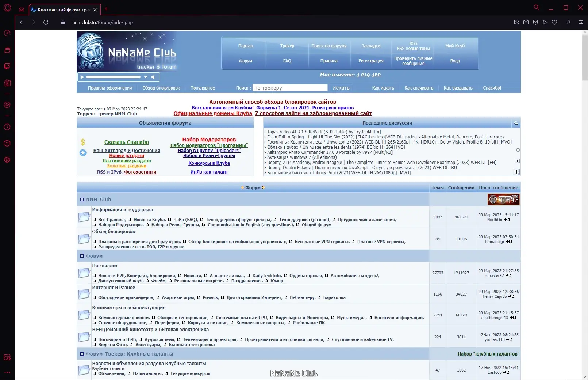
Task: Go back to previous page
Action: click(22, 22)
